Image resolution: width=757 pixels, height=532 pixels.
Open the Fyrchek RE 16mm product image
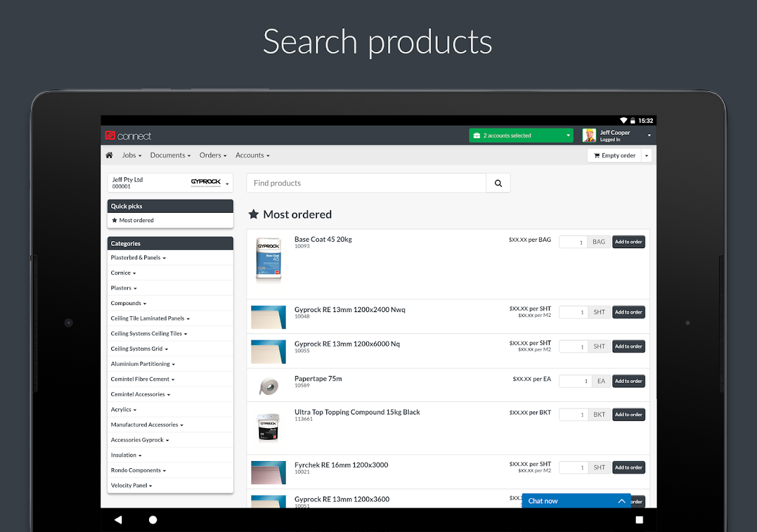[x=268, y=473]
